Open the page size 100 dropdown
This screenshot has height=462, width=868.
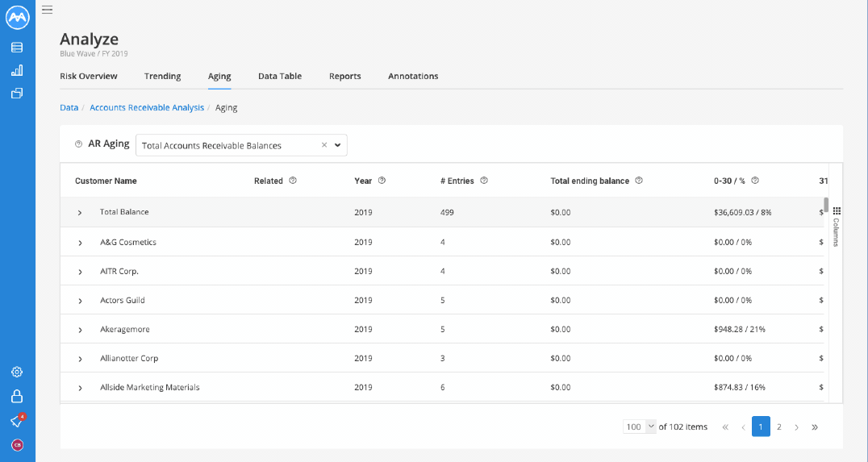click(x=640, y=427)
